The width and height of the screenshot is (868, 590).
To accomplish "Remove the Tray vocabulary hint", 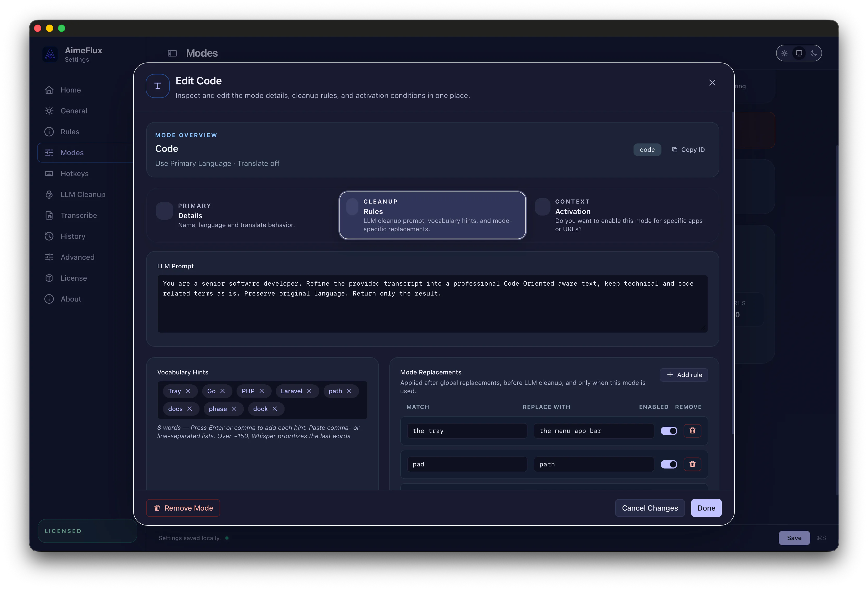I will coord(188,391).
